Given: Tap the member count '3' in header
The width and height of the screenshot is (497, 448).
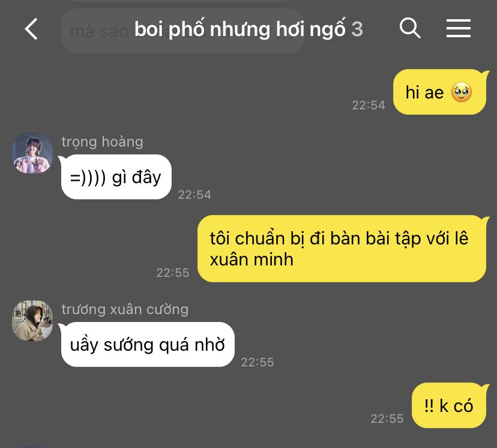Looking at the screenshot, I should (x=357, y=29).
